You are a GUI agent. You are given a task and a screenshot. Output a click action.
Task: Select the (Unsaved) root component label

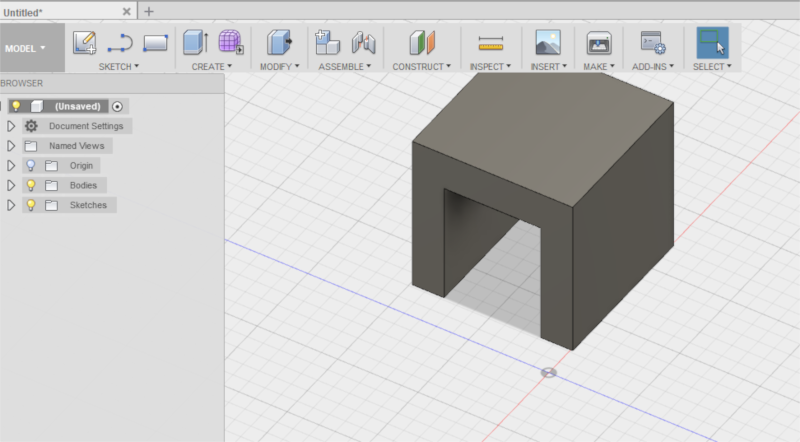coord(78,106)
